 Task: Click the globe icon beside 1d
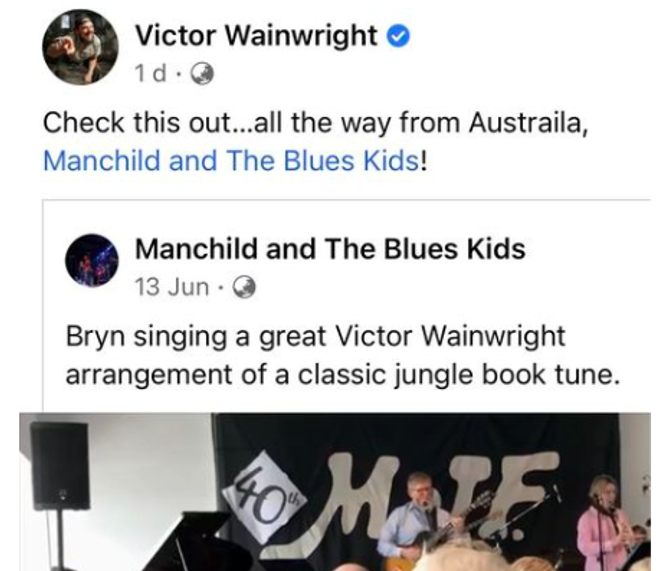202,75
